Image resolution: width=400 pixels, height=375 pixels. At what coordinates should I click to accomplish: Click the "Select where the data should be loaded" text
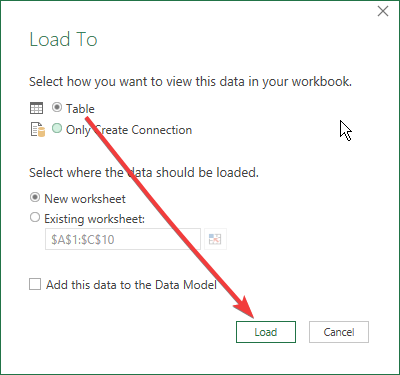click(144, 173)
